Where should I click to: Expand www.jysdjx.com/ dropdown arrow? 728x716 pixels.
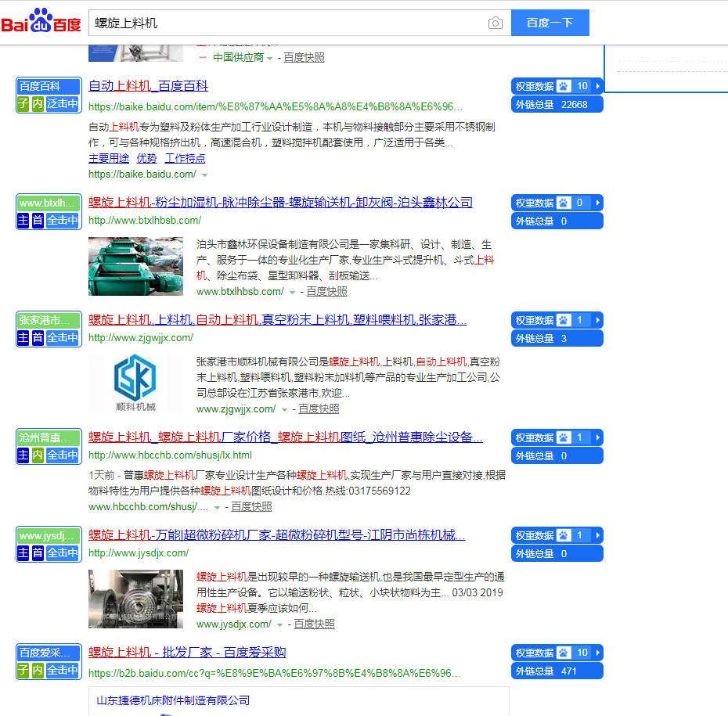(279, 625)
